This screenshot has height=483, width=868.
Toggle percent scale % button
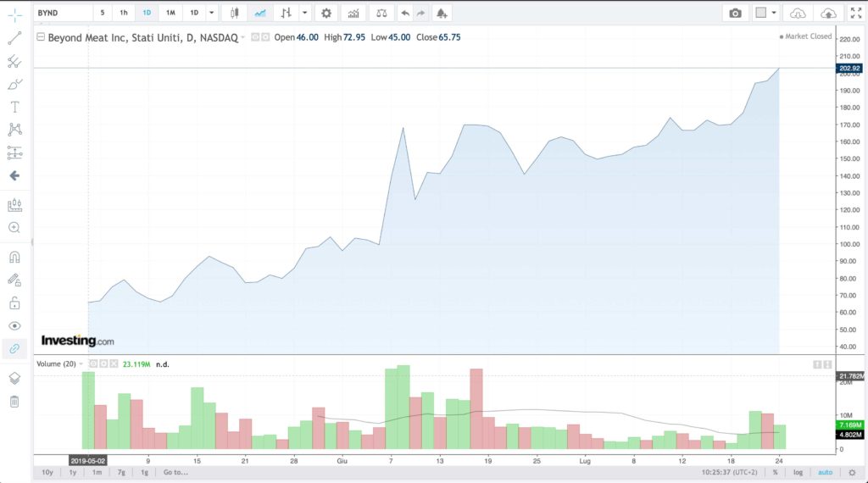pyautogui.click(x=775, y=473)
